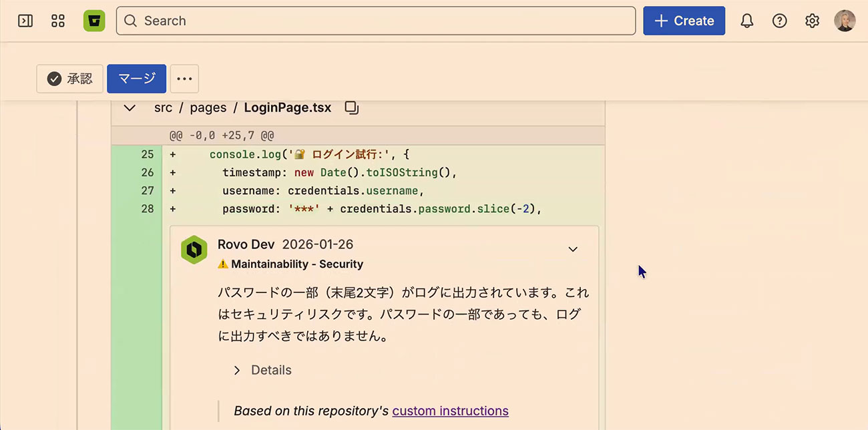Click the Bitbucket logo
Image resolution: width=868 pixels, height=430 pixels.
pyautogui.click(x=94, y=21)
